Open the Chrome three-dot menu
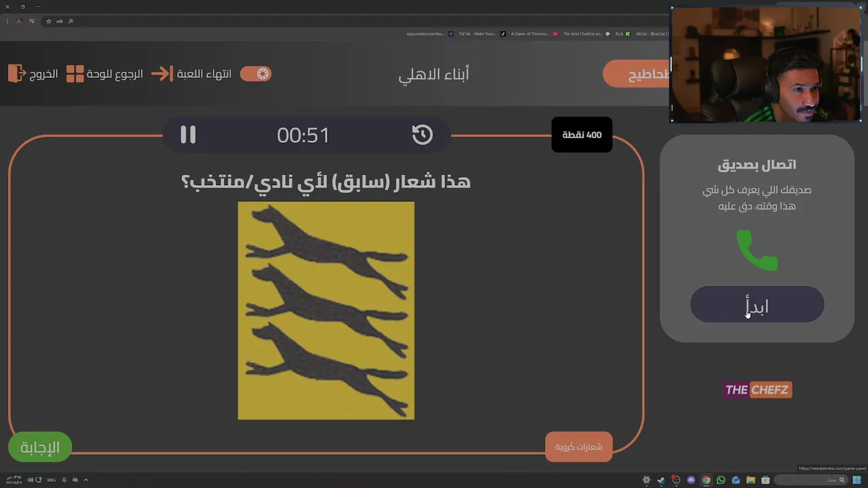868x488 pixels. click(7, 21)
